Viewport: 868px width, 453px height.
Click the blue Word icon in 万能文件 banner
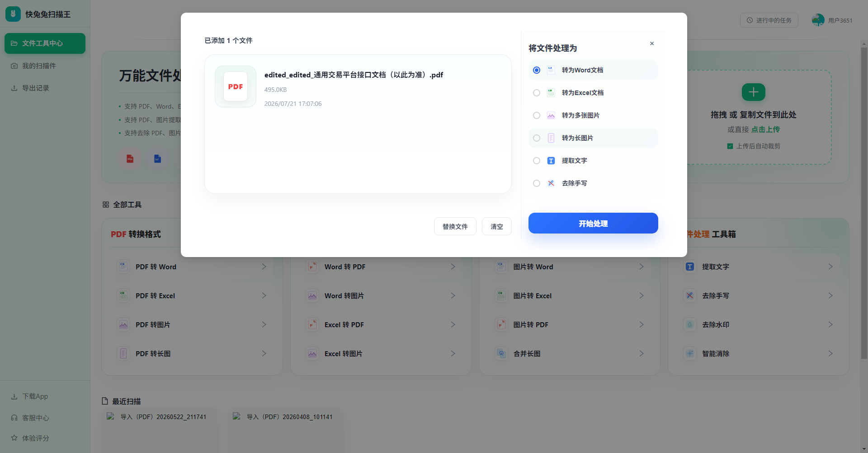[x=157, y=159]
